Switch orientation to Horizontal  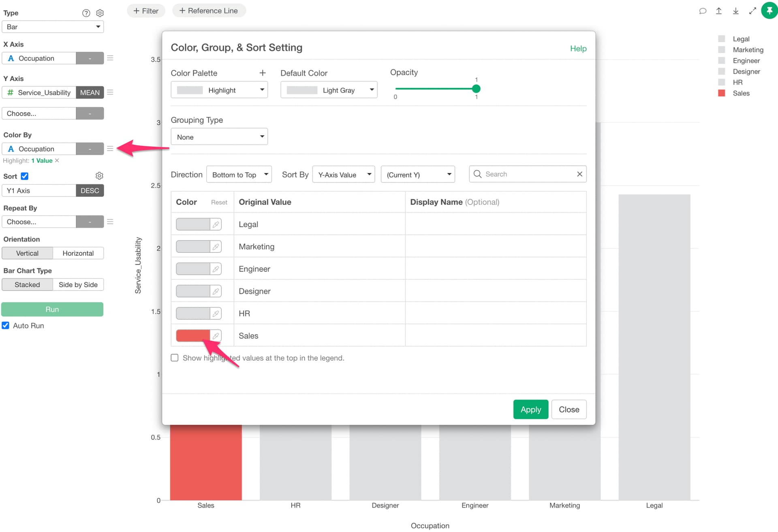tap(78, 253)
